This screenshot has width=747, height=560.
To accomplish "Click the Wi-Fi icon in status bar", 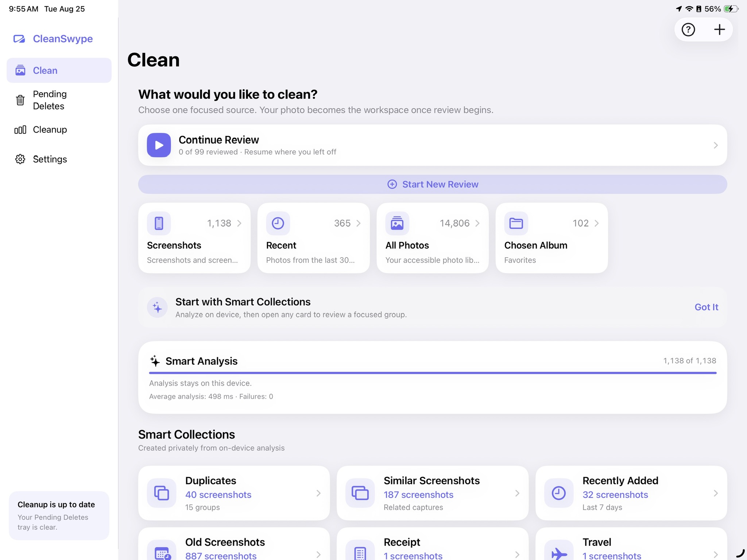I will 689,9.
